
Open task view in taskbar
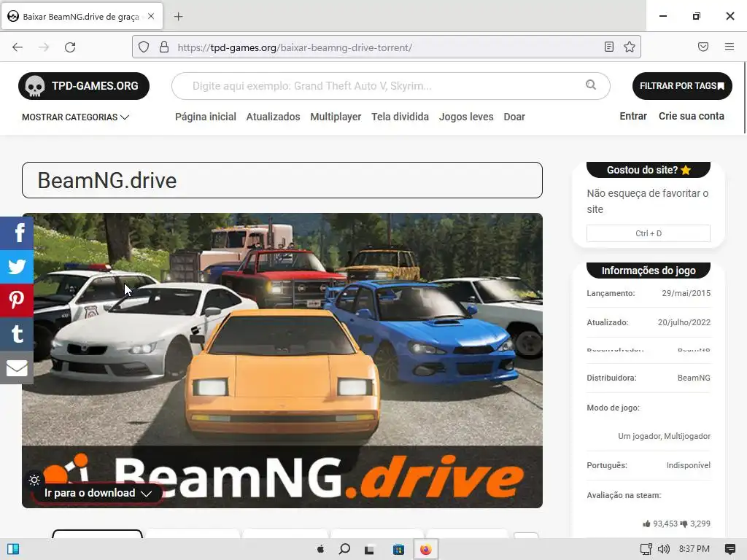click(369, 550)
